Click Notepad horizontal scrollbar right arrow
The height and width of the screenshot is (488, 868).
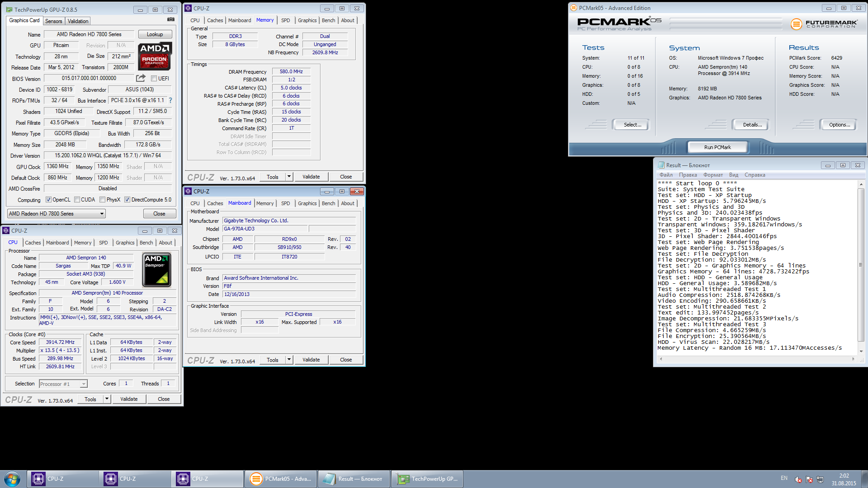853,359
